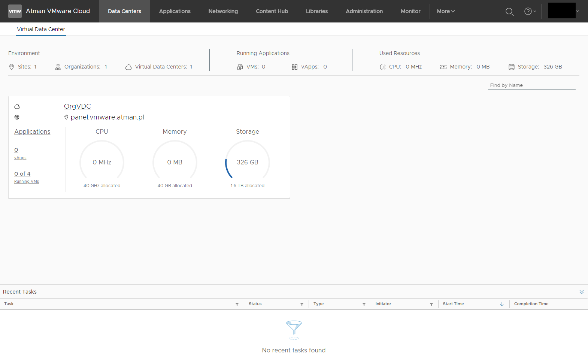Select the Virtual Data Center tab
588x364 pixels.
[41, 29]
